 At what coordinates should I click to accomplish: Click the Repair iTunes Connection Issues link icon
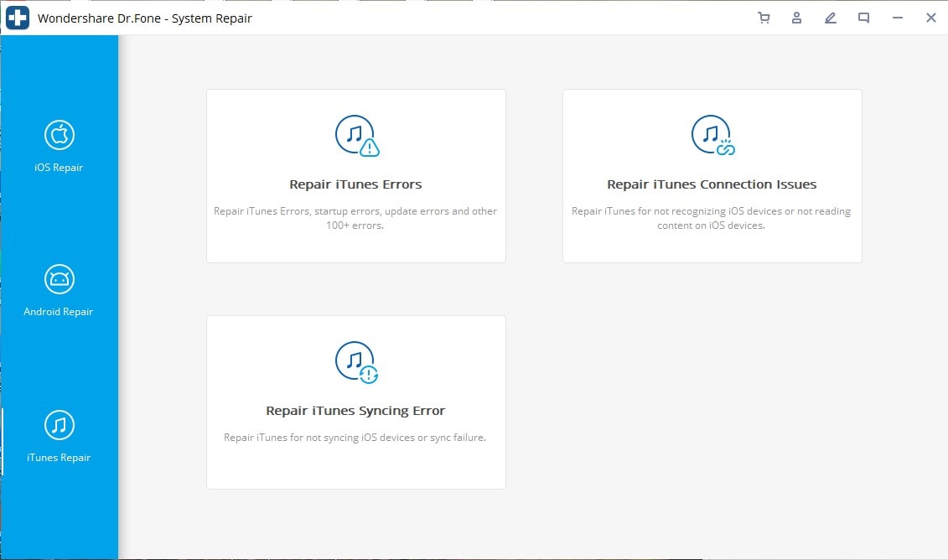[712, 136]
